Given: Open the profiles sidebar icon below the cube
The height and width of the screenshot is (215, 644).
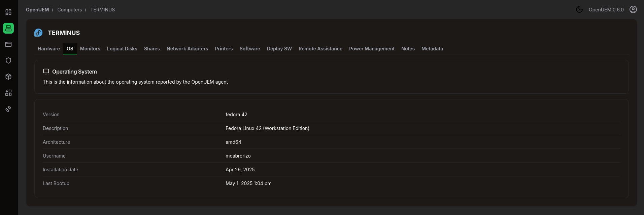Looking at the screenshot, I should [x=8, y=93].
